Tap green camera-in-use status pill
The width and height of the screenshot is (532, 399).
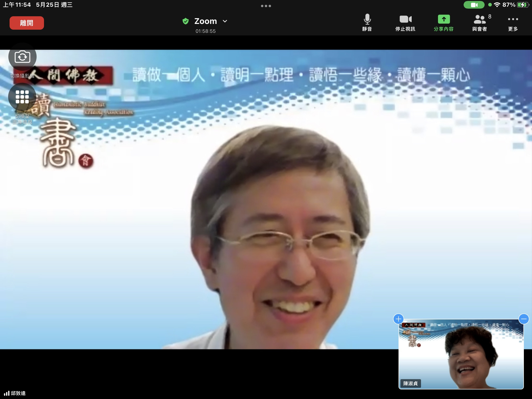[x=474, y=5]
